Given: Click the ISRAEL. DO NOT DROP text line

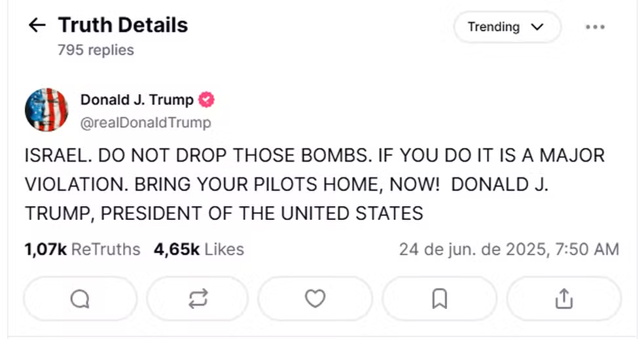Looking at the screenshot, I should pyautogui.click(x=315, y=156).
